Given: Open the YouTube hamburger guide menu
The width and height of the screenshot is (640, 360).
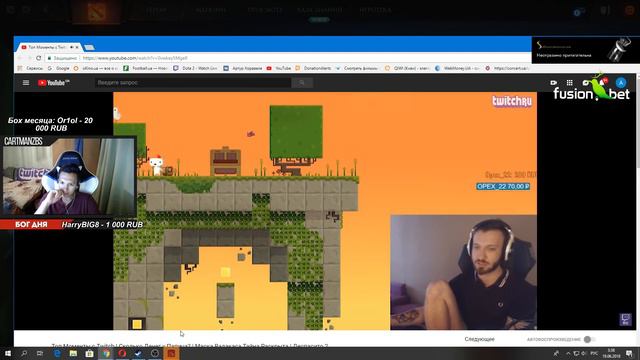Looking at the screenshot, I should [x=26, y=82].
